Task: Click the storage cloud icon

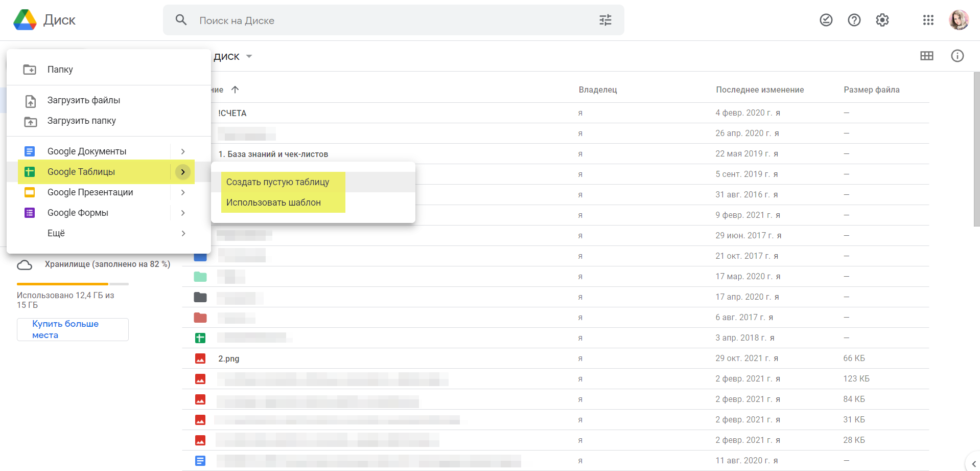Action: tap(25, 265)
